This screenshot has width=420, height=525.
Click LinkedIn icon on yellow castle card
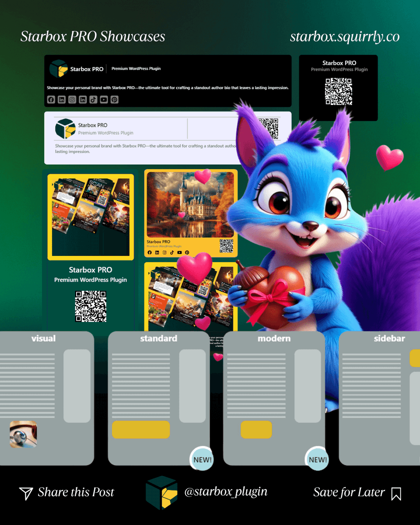point(157,252)
